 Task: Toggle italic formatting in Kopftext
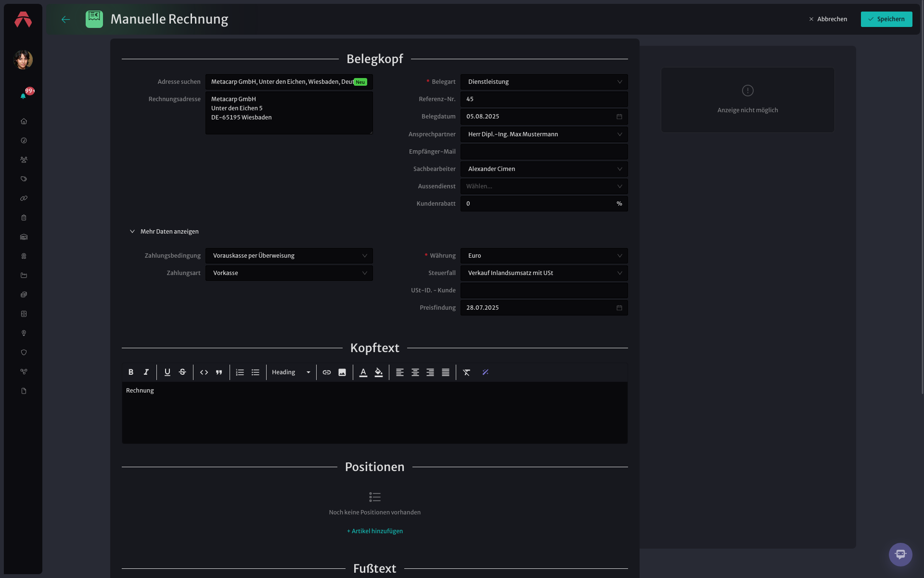146,372
